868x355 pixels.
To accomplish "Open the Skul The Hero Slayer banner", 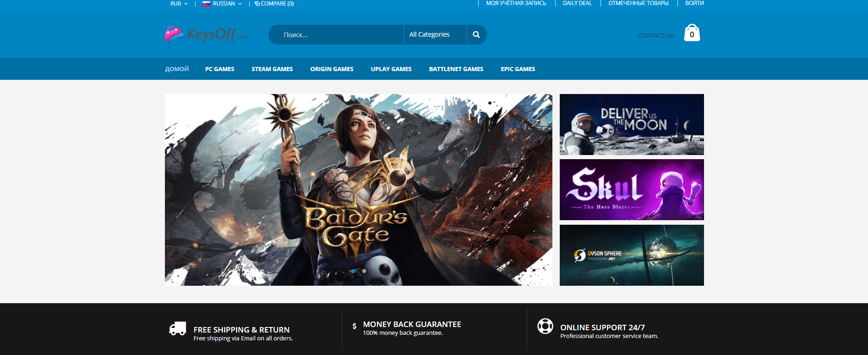I will click(632, 190).
